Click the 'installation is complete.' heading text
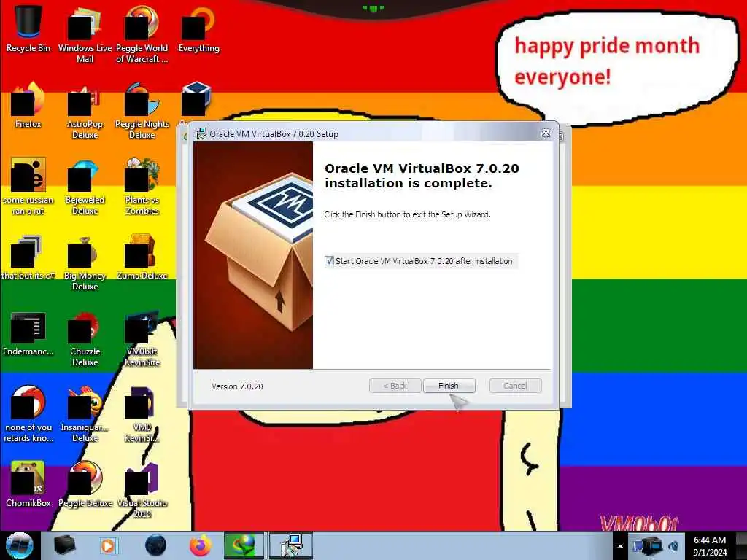Viewport: 747px width, 560px height. click(x=409, y=183)
